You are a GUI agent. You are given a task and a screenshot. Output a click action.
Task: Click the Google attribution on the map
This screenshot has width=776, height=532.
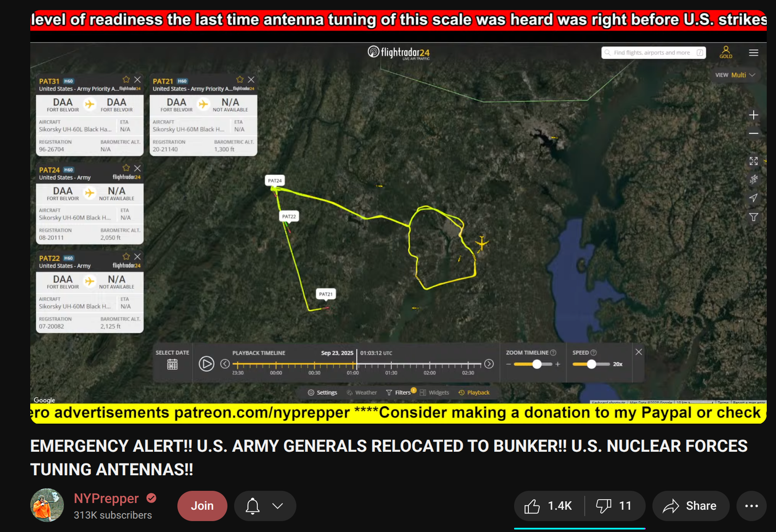(x=44, y=400)
